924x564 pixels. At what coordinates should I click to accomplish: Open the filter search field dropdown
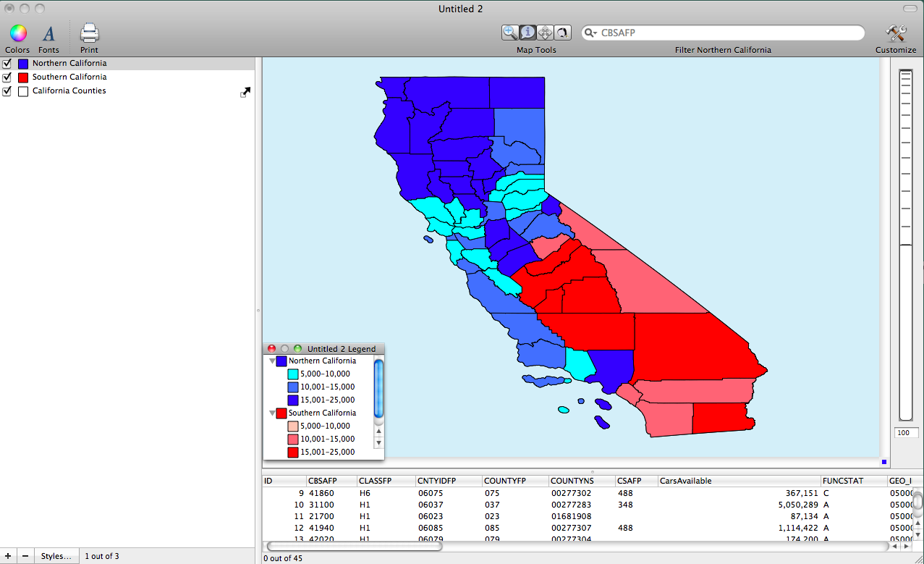click(x=591, y=33)
